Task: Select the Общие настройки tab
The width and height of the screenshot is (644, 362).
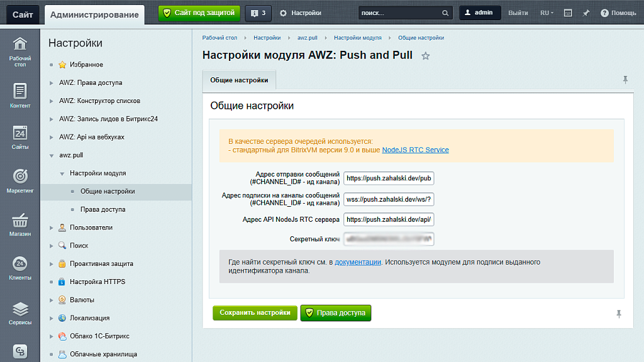Action: (x=239, y=80)
